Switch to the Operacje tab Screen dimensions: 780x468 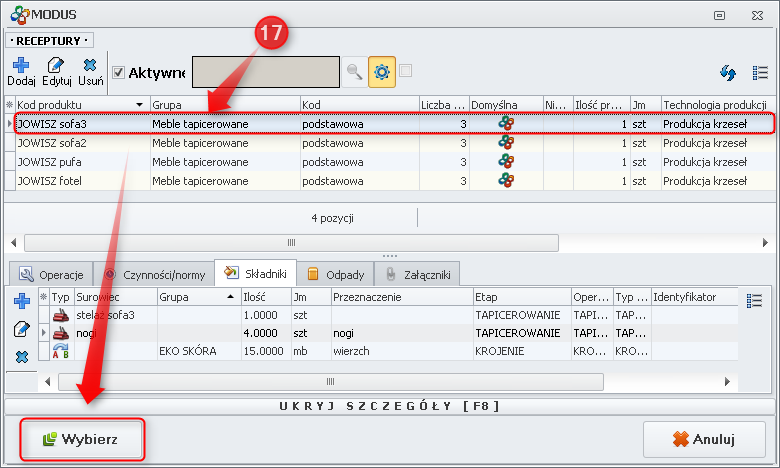click(x=51, y=275)
